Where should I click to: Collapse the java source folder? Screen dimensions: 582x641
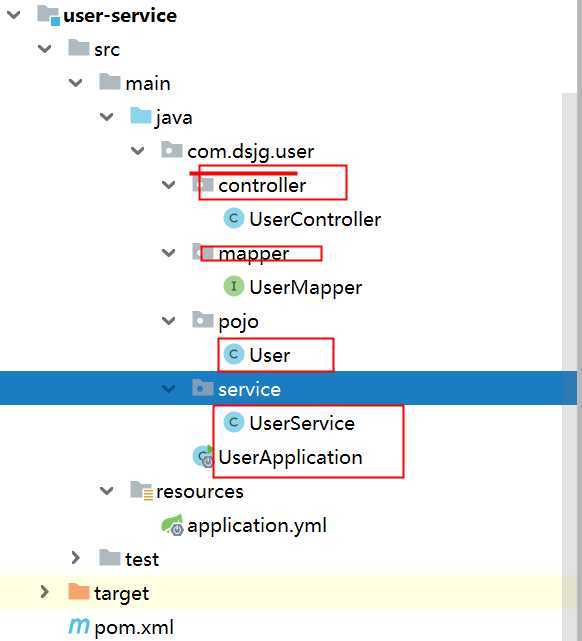tap(107, 117)
